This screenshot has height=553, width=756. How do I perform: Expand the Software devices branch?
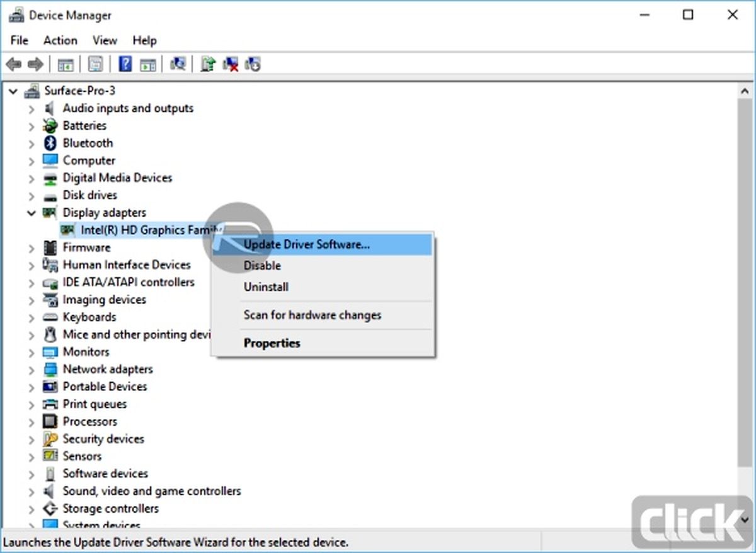(x=31, y=474)
